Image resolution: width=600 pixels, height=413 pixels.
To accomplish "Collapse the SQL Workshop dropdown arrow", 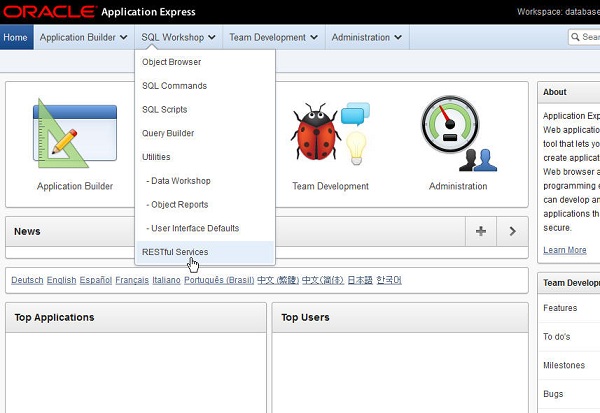I will tap(212, 37).
